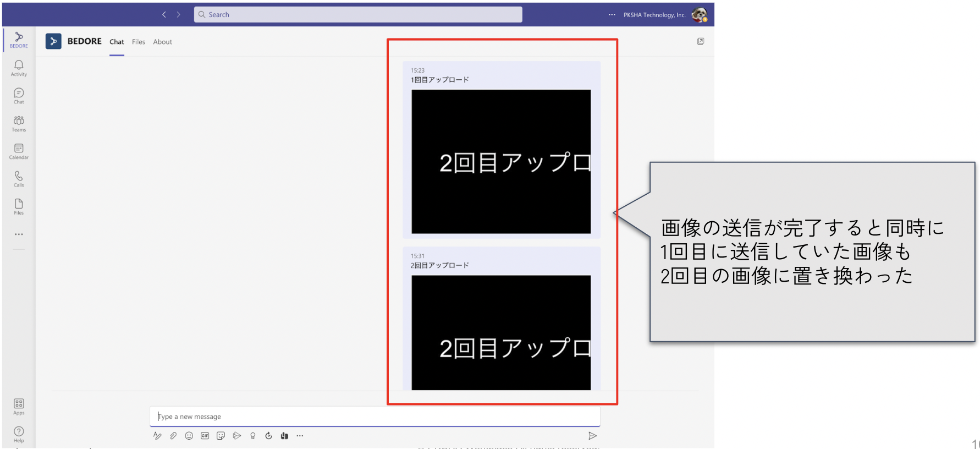The height and width of the screenshot is (449, 980).
Task: Click PKSHA Technology, Inc. organization name
Action: pyautogui.click(x=654, y=15)
